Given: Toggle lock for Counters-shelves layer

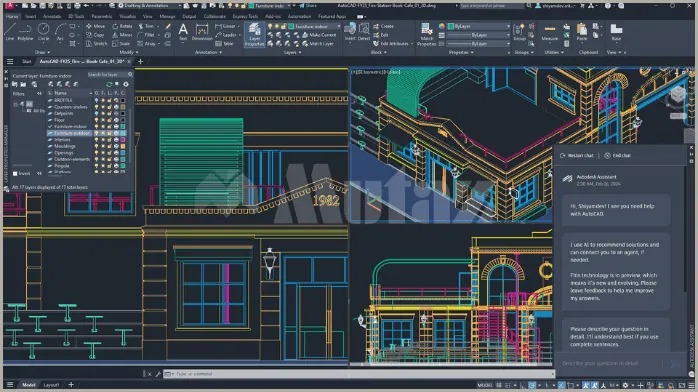Looking at the screenshot, I should (110, 107).
